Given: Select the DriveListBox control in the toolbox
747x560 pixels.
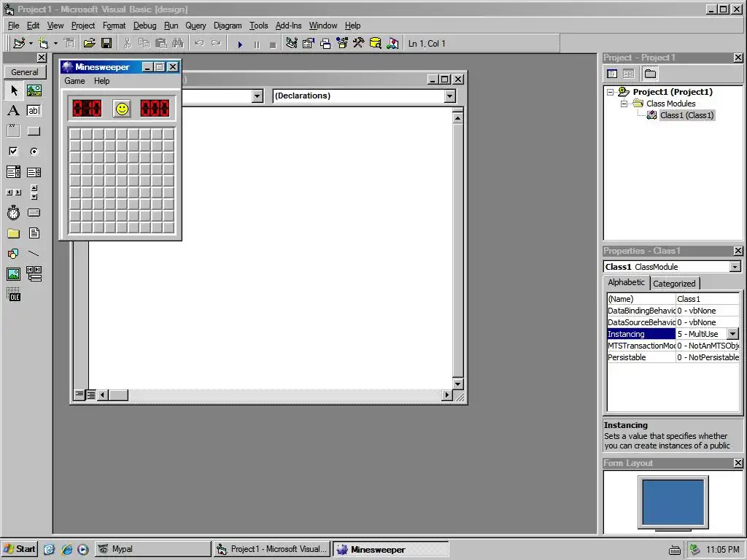Looking at the screenshot, I should [34, 212].
